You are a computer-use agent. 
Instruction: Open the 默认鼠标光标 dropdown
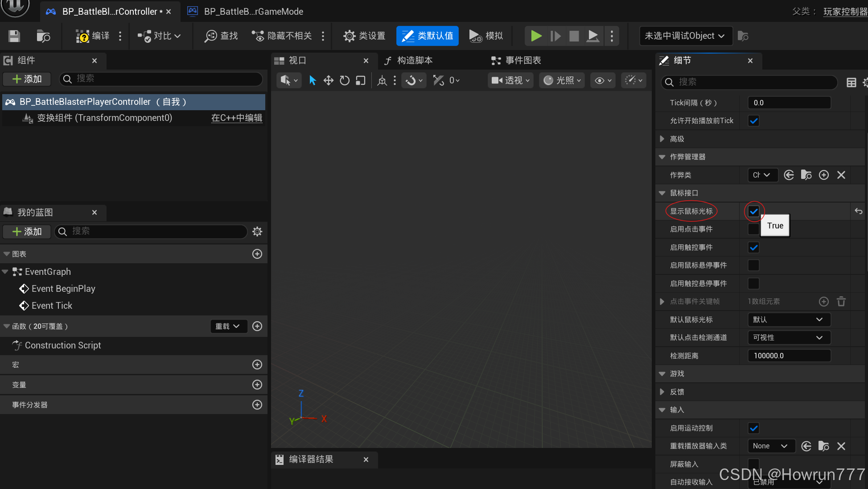788,319
